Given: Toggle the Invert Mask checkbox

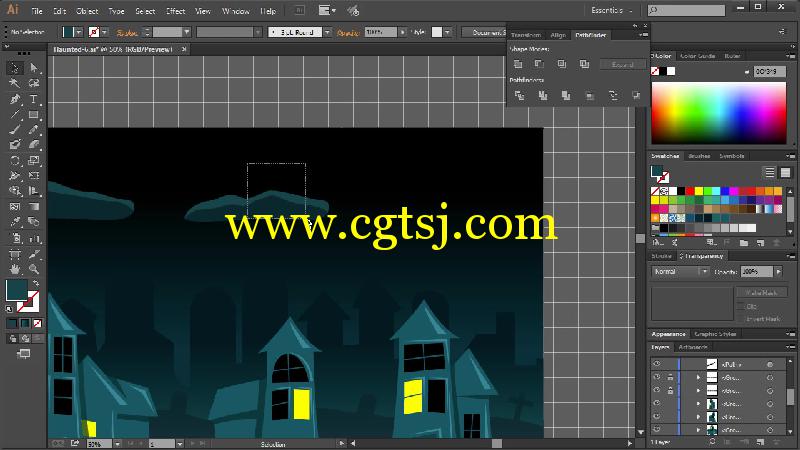Looking at the screenshot, I should point(741,319).
